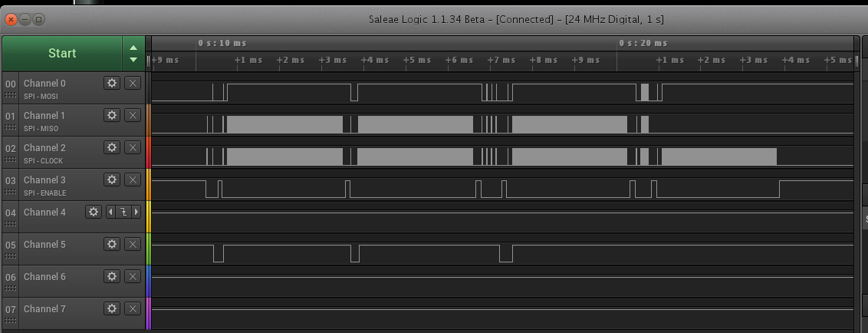This screenshot has height=333, width=868.
Task: Remove Channel 2 with its X button
Action: click(x=133, y=147)
